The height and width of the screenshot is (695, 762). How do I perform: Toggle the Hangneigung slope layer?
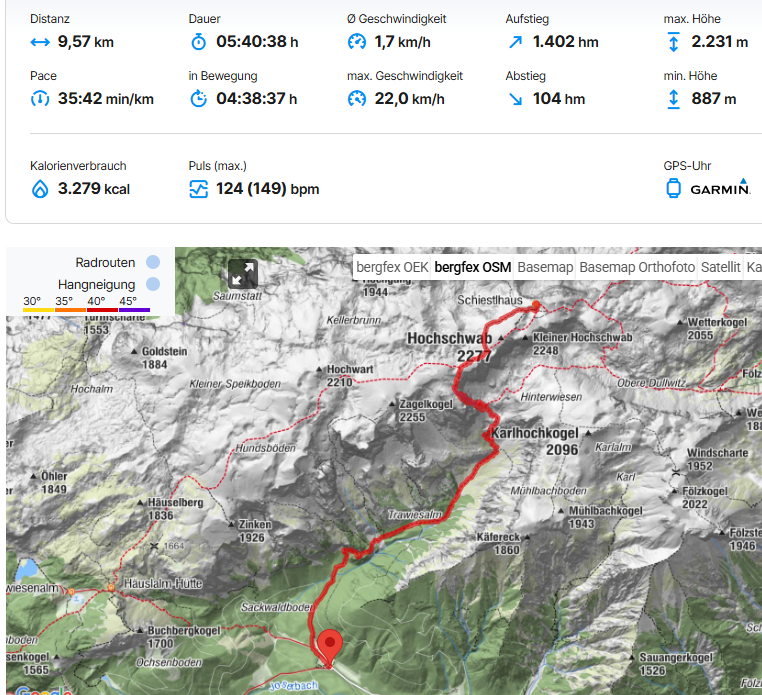click(x=153, y=284)
